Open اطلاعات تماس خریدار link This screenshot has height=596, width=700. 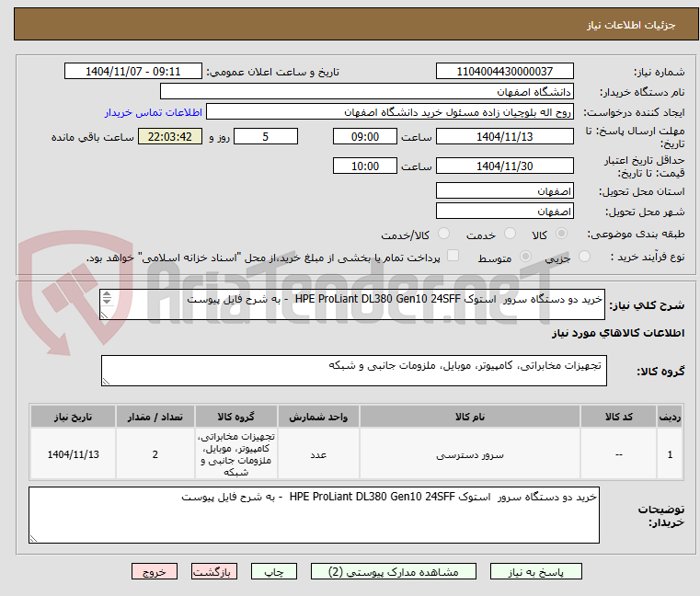tap(154, 112)
